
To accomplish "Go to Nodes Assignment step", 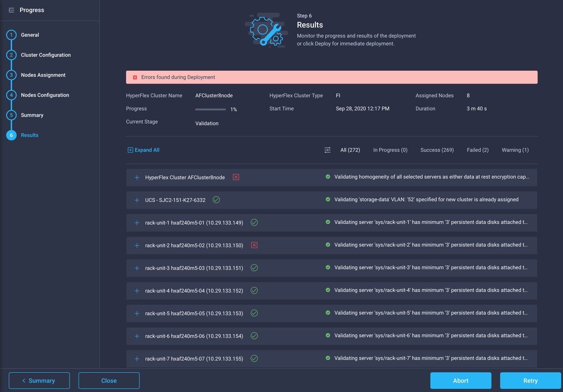I will 43,75.
